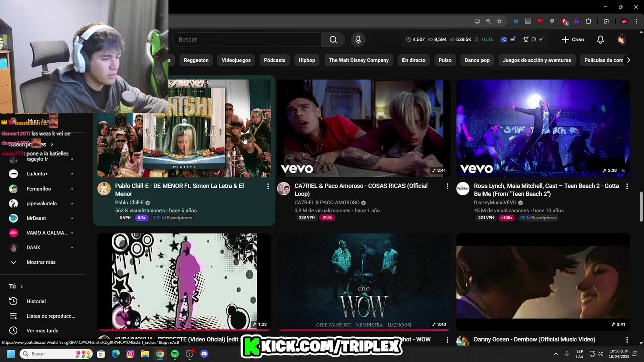Open options menu for Teen Beach 2 video
Viewport: 644px width, 362px height.
click(627, 186)
